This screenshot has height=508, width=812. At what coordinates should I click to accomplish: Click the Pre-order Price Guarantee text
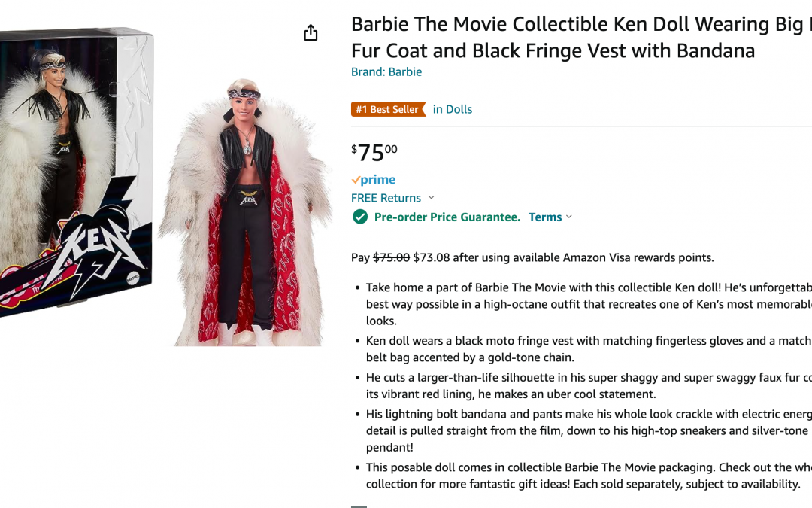(447, 217)
